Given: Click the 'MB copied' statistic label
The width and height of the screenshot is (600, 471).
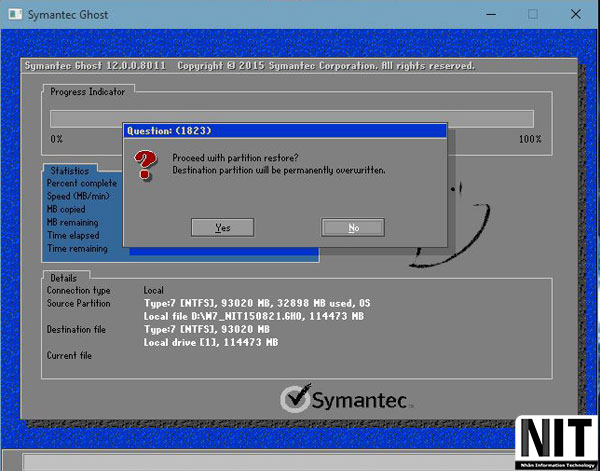Looking at the screenshot, I should 66,209.
